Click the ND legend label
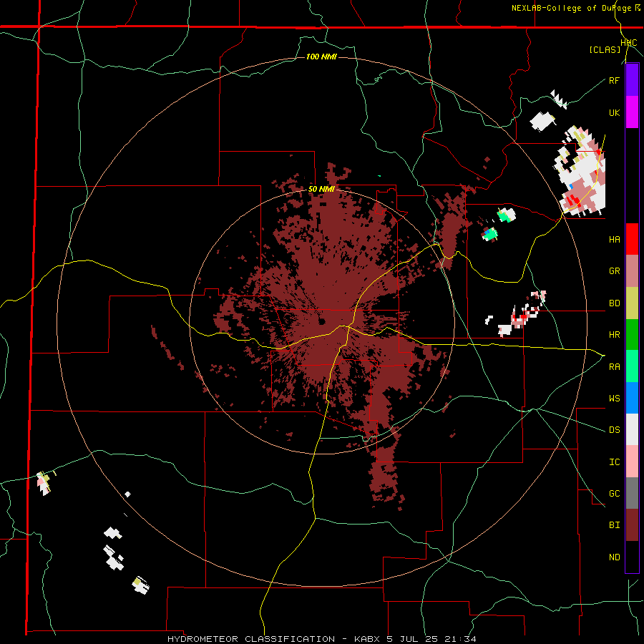The height and width of the screenshot is (644, 644). pos(614,557)
